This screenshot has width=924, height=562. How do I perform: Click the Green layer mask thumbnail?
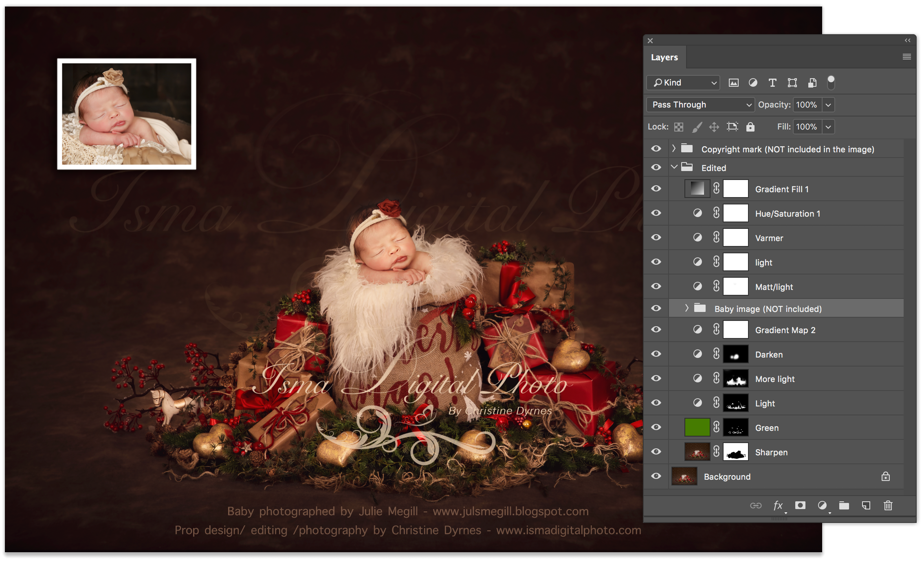(x=736, y=427)
